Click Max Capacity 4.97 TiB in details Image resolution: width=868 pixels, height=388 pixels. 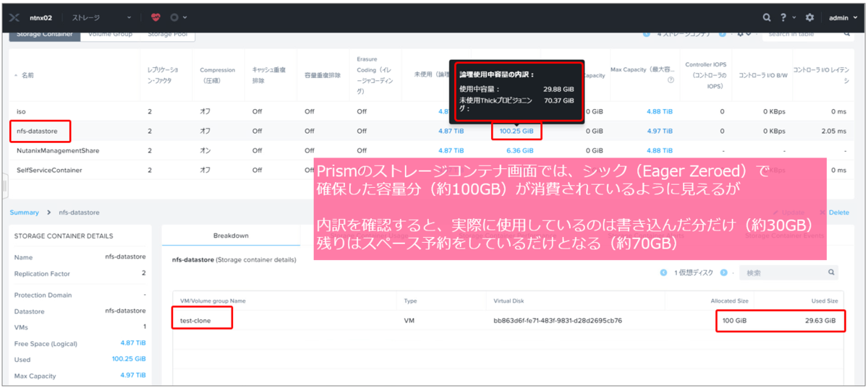coord(133,376)
